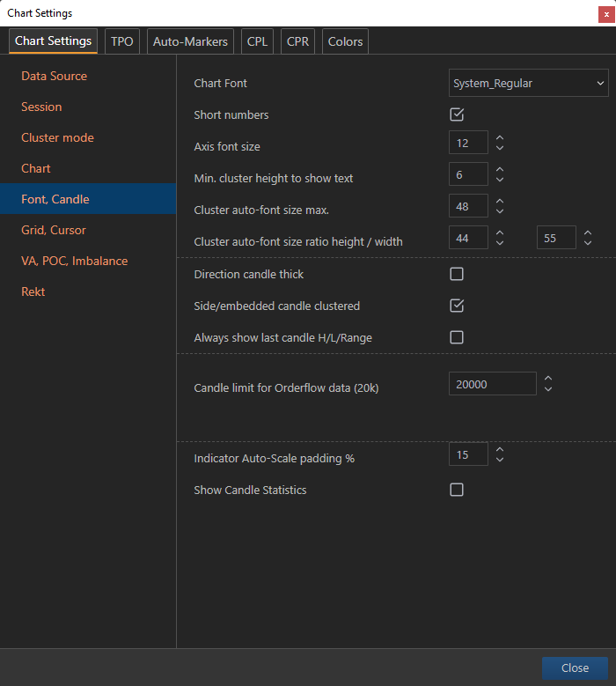The height and width of the screenshot is (686, 616).
Task: Select the CPL tab
Action: tap(257, 41)
